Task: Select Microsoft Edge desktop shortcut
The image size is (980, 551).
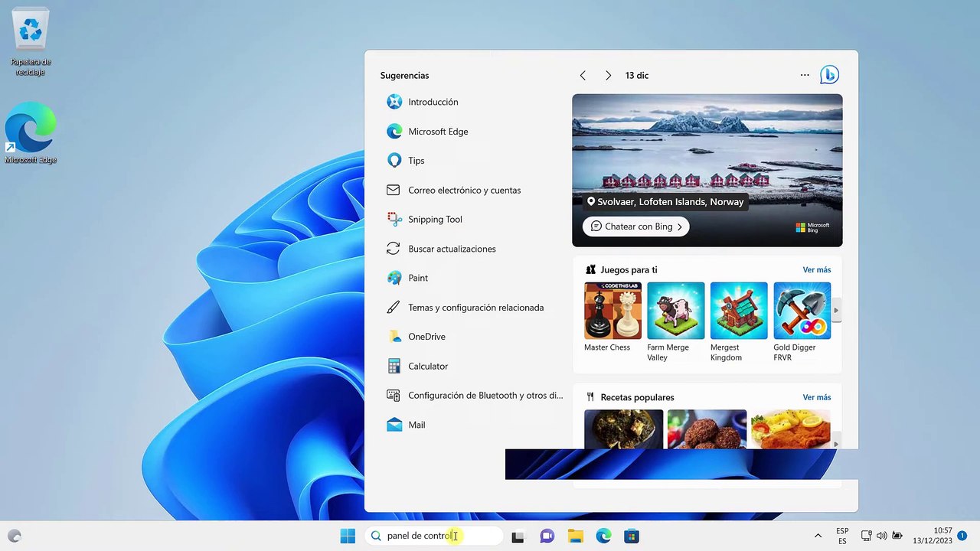Action: (31, 132)
